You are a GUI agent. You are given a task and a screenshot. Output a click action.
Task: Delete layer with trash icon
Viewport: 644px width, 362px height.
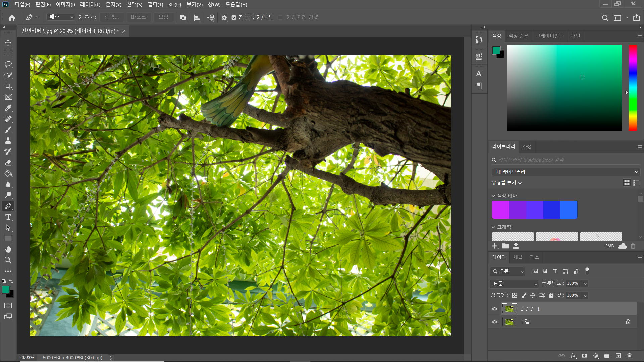click(x=629, y=356)
